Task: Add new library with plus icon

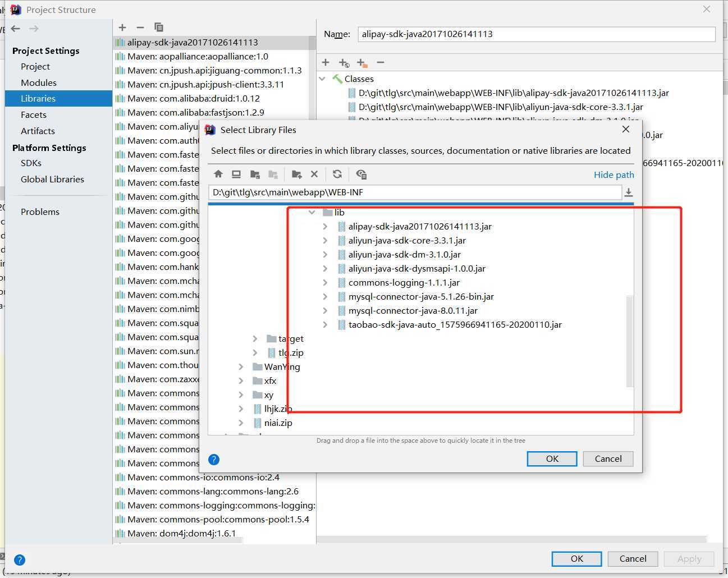Action: pyautogui.click(x=122, y=27)
